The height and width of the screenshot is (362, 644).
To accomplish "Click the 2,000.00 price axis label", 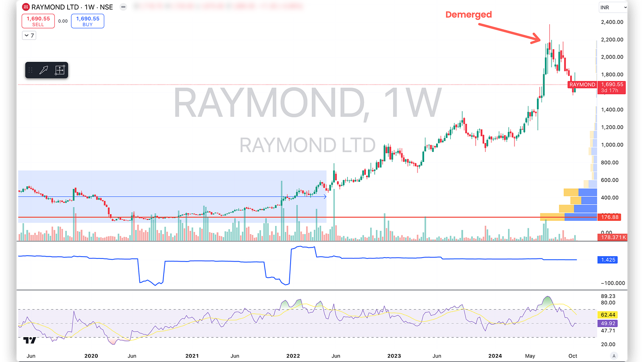I will coord(611,57).
